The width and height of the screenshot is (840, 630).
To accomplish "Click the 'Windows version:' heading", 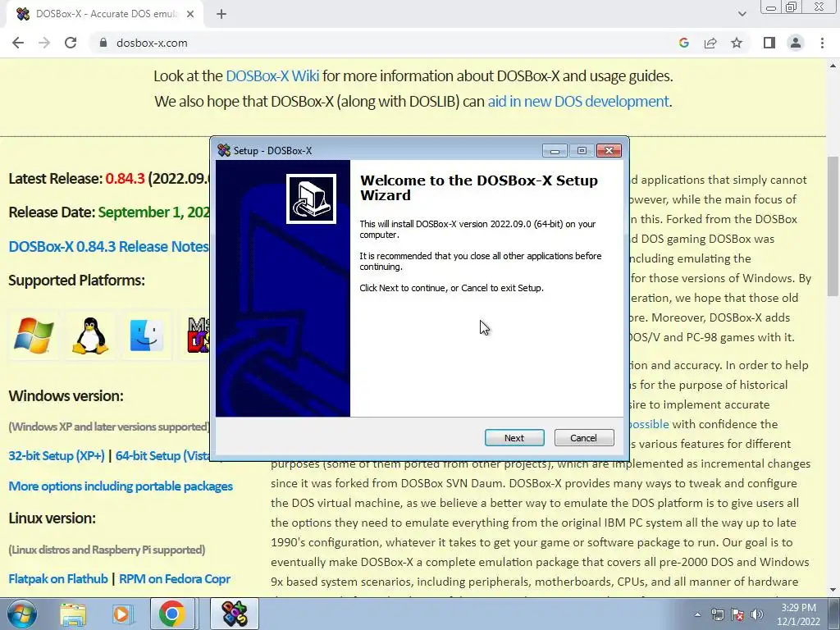I will point(66,396).
